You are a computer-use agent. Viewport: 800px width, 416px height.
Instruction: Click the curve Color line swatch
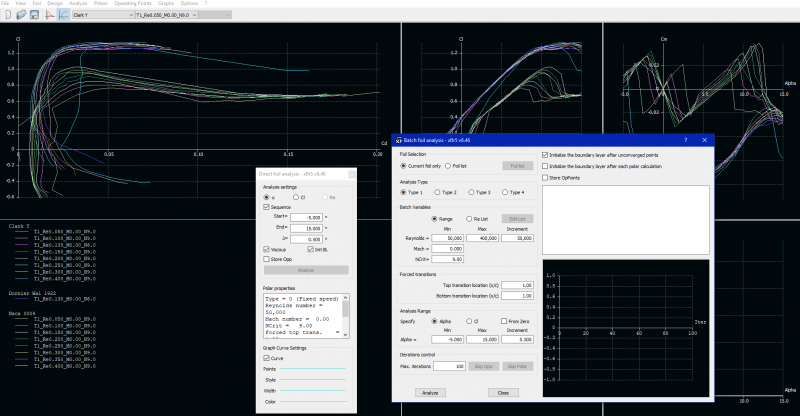[313, 403]
